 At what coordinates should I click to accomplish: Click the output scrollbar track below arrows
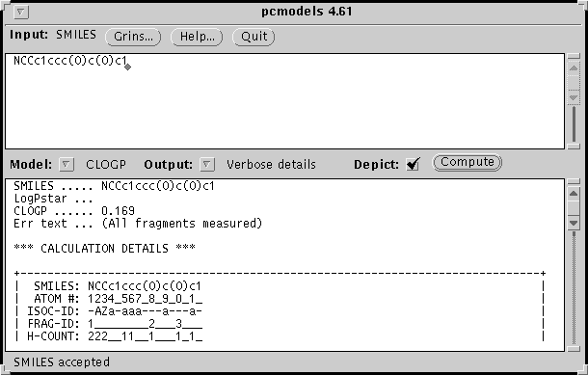tap(574, 288)
